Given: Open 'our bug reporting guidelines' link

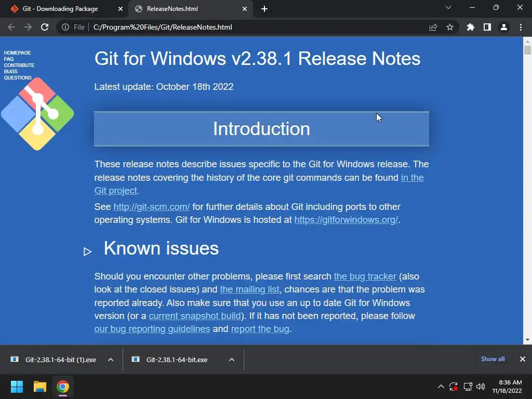Looking at the screenshot, I should point(152,329).
